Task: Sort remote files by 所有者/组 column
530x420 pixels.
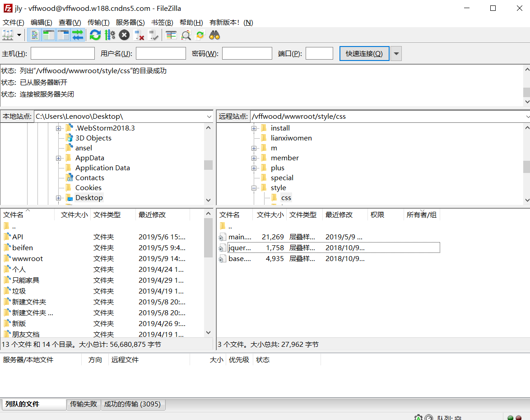Action: pos(422,215)
